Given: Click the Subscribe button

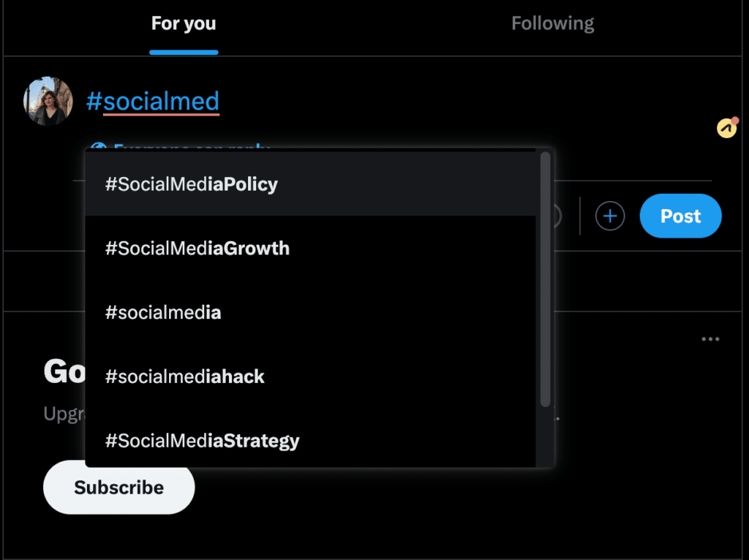Looking at the screenshot, I should [119, 488].
